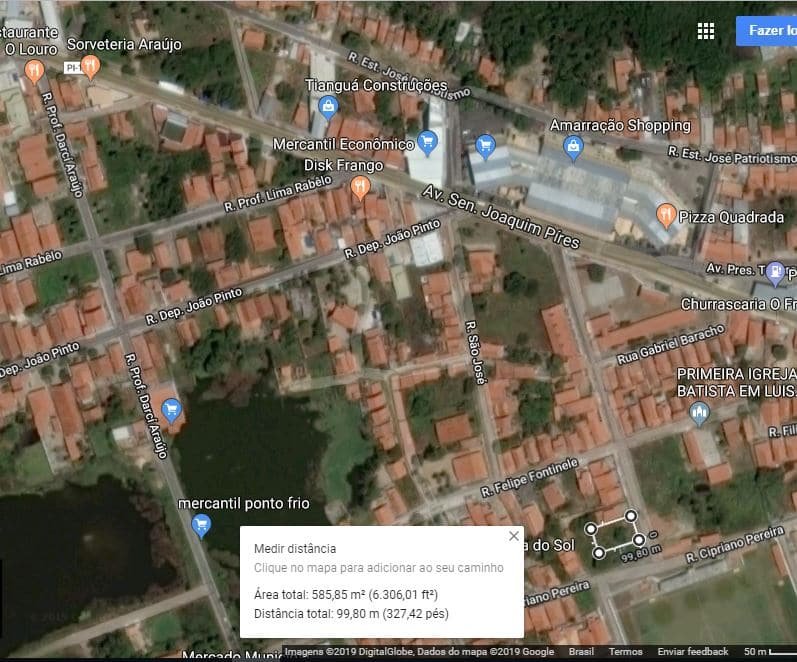797x662 pixels.
Task: Click the Fazer login button
Action: 766,30
